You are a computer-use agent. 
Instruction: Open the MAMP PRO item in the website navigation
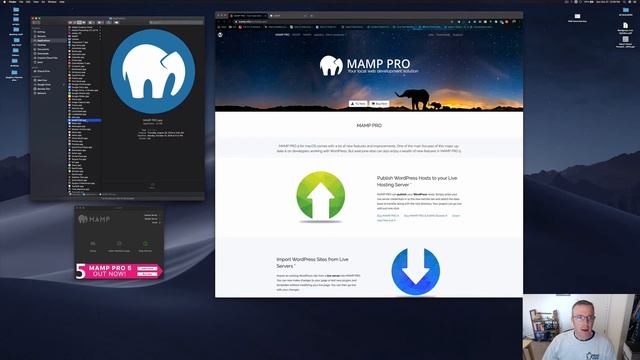coord(282,35)
